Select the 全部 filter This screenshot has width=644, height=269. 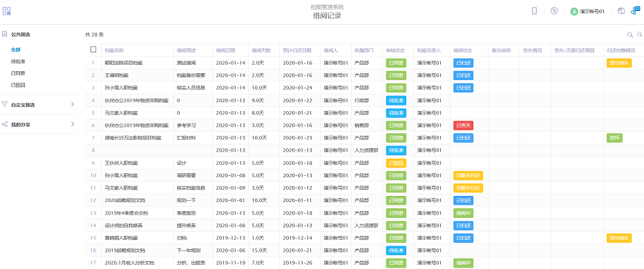[16, 50]
